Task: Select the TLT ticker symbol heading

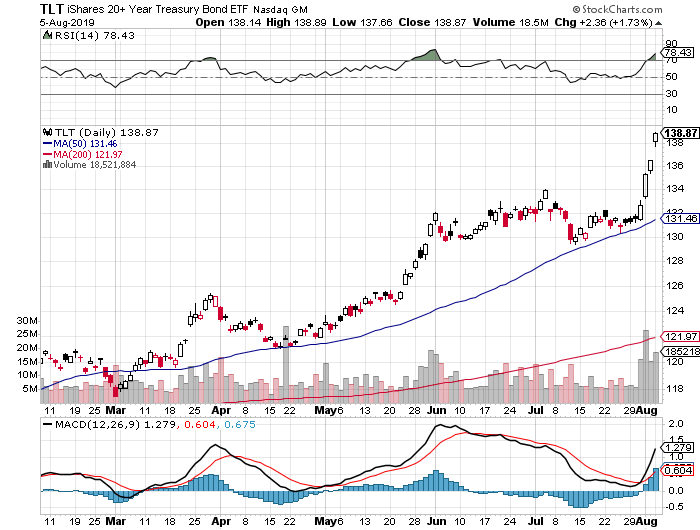Action: coord(52,9)
